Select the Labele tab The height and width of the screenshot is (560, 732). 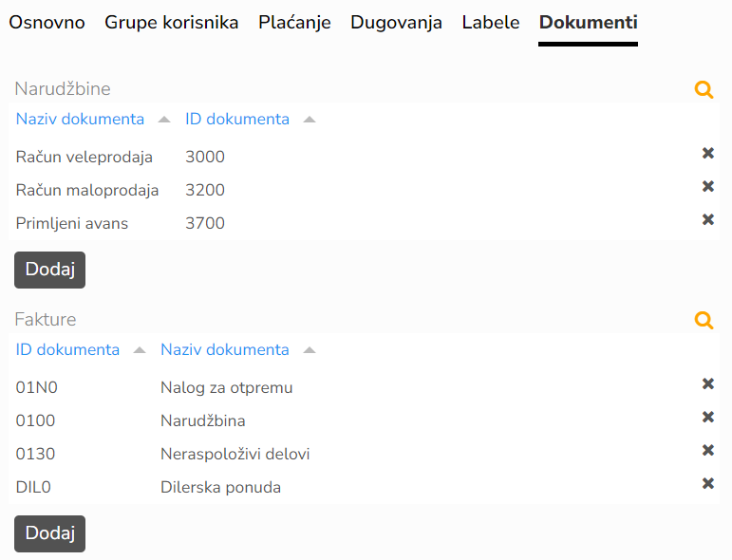pyautogui.click(x=491, y=23)
